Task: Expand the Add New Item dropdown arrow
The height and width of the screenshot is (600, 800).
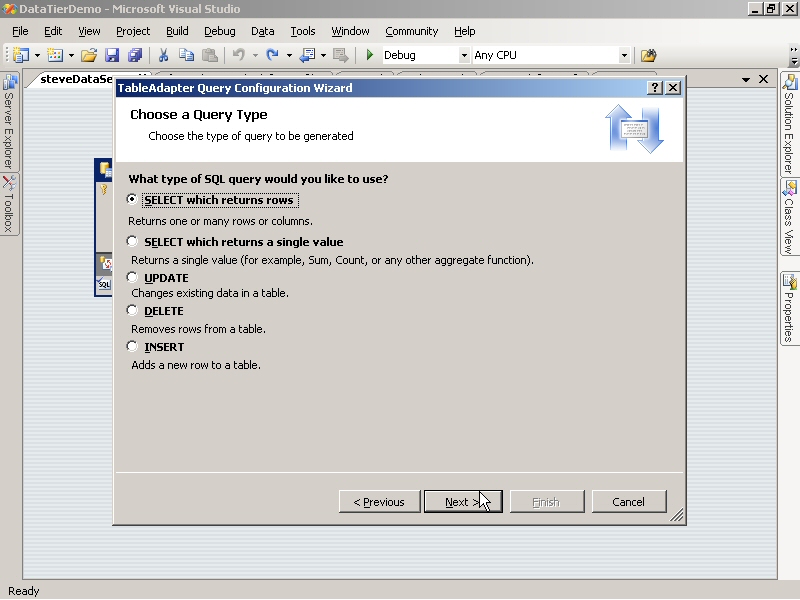Action: pyautogui.click(x=71, y=55)
